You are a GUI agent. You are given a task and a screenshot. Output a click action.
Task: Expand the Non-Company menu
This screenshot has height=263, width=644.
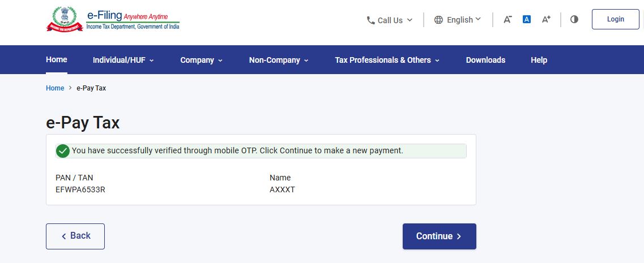(278, 60)
